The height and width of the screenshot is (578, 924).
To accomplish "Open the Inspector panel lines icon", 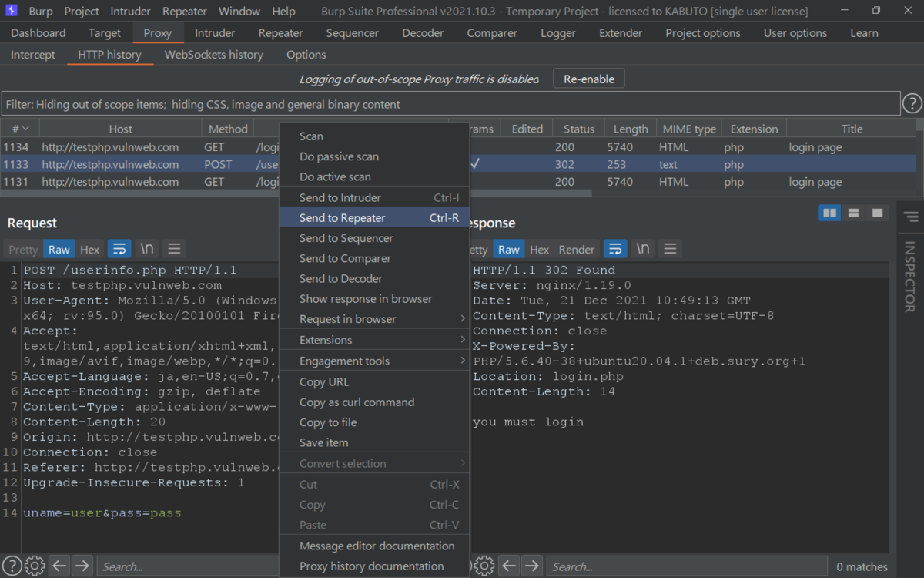I will click(911, 217).
